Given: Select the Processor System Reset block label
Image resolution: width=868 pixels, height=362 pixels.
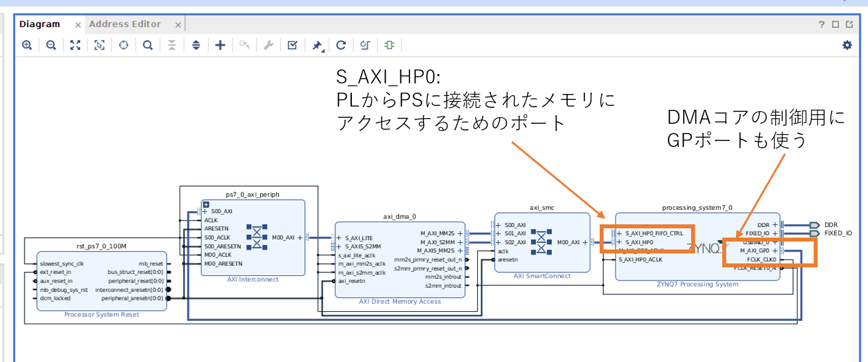Looking at the screenshot, I should point(101,314).
